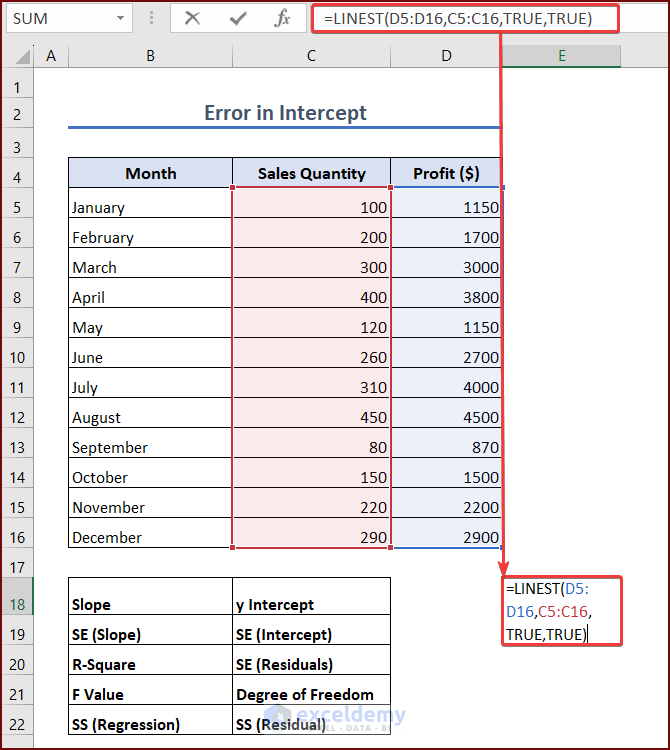
Task: Select the Error in Intercept title cell
Action: 285,113
